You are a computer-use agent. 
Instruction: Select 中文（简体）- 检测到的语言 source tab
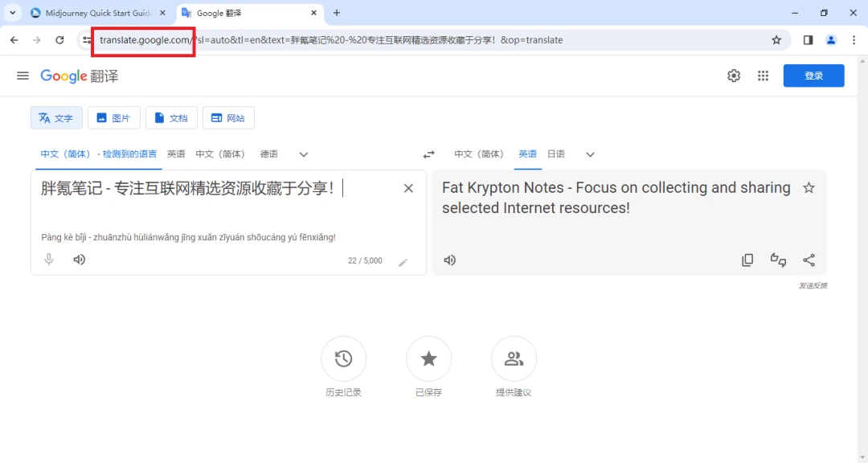pos(99,154)
